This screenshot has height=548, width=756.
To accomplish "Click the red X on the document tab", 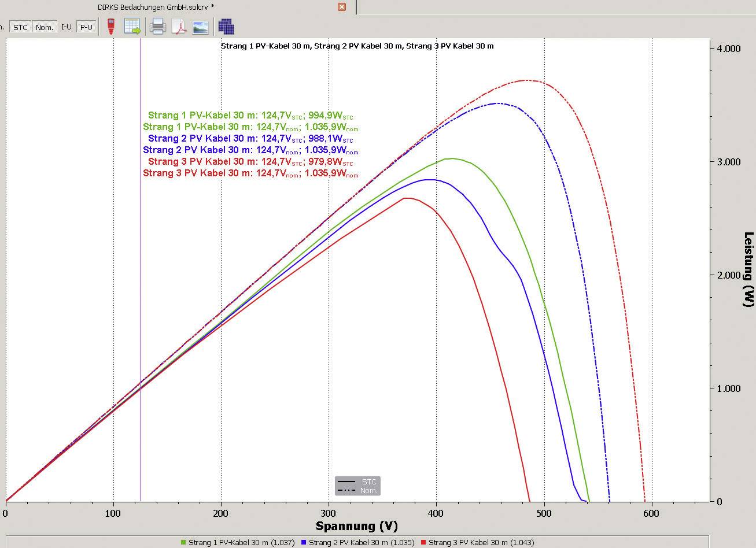I will [341, 7].
